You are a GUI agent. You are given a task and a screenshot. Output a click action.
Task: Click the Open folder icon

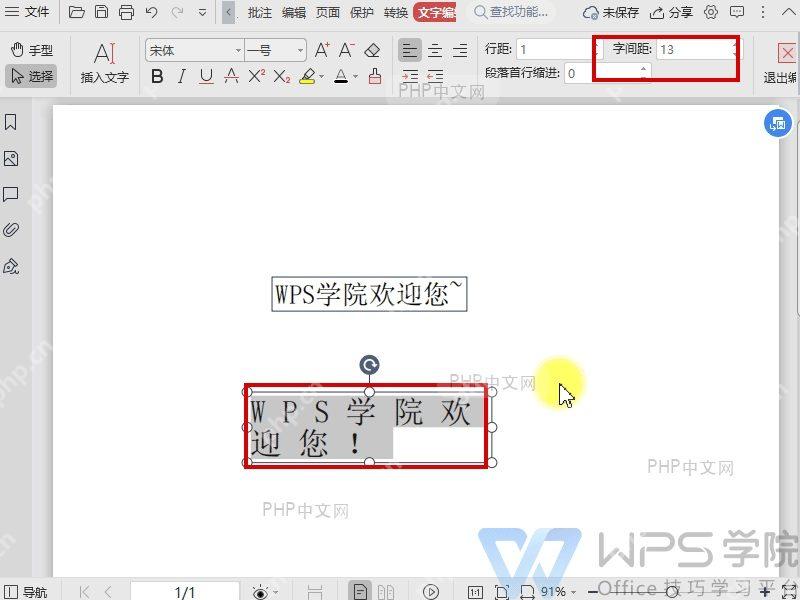point(77,11)
